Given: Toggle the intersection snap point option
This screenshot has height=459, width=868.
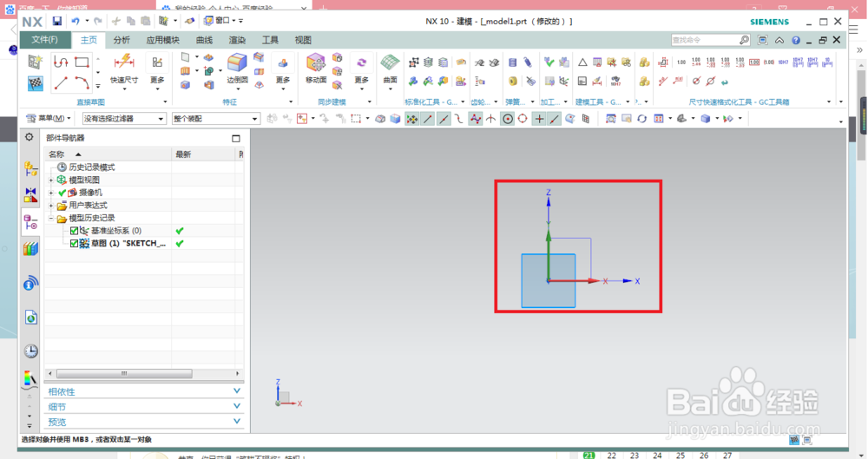Looking at the screenshot, I should pyautogui.click(x=490, y=119).
